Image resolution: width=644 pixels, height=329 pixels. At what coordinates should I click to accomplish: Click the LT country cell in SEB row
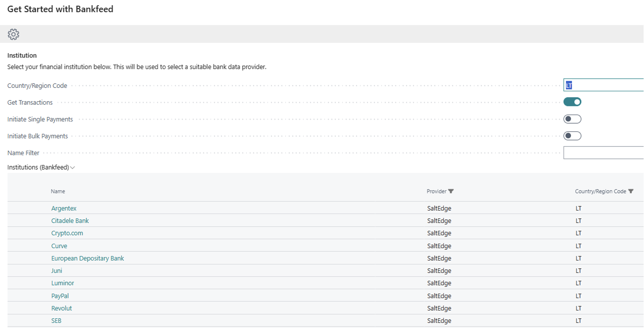(579, 321)
